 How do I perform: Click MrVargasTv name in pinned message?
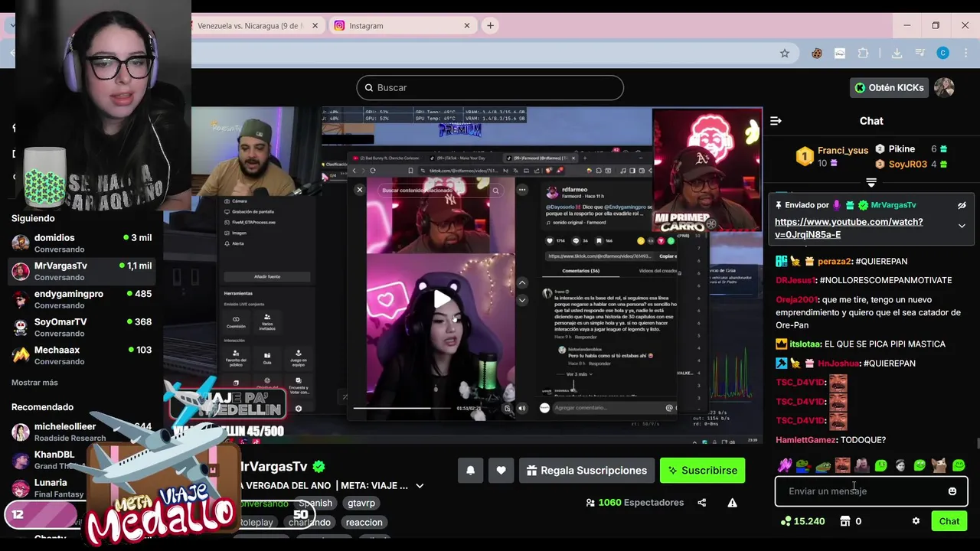pos(893,205)
